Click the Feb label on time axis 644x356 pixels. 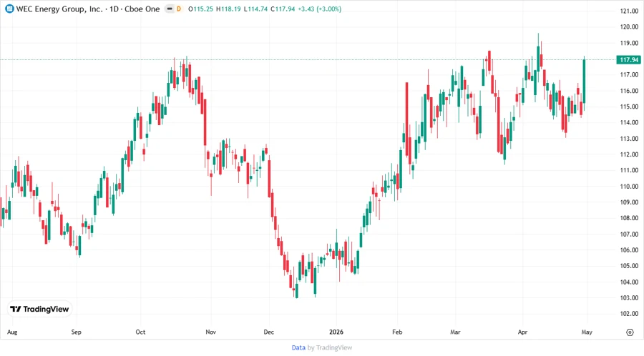[397, 332]
